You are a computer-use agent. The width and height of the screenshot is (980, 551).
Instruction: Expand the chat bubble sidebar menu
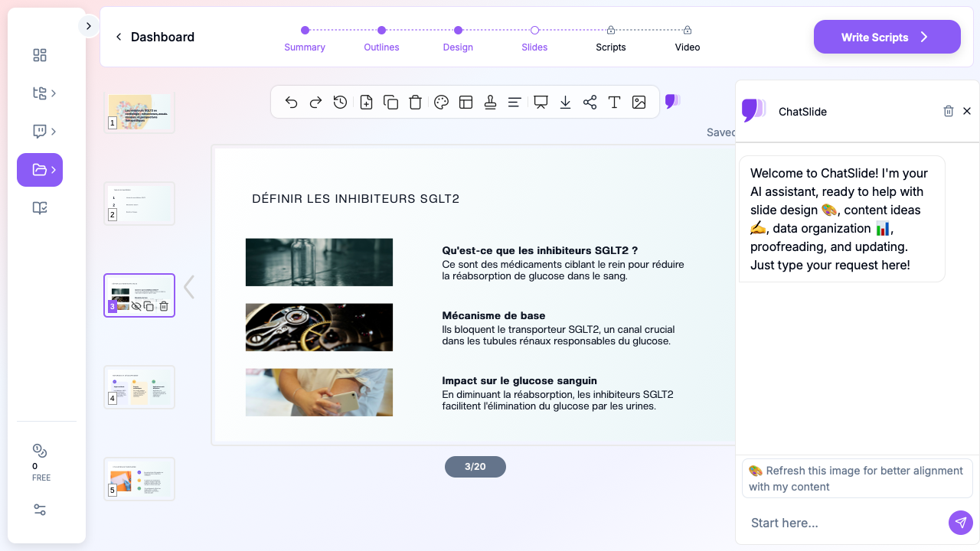click(44, 132)
